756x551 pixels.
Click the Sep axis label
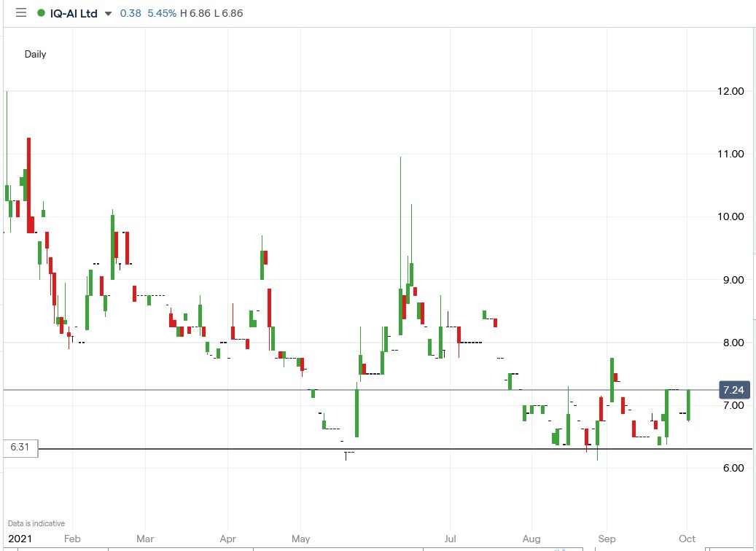607,539
